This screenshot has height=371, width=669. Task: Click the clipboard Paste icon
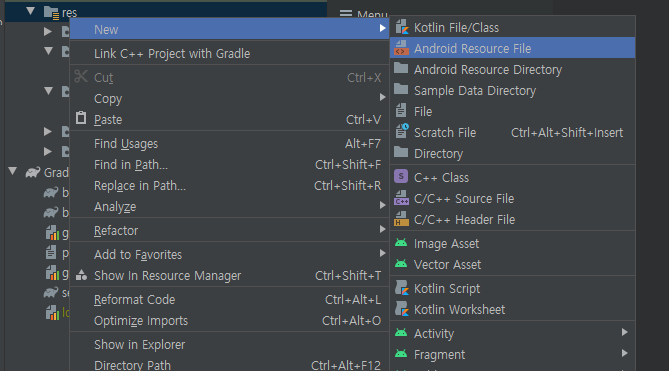pos(81,118)
